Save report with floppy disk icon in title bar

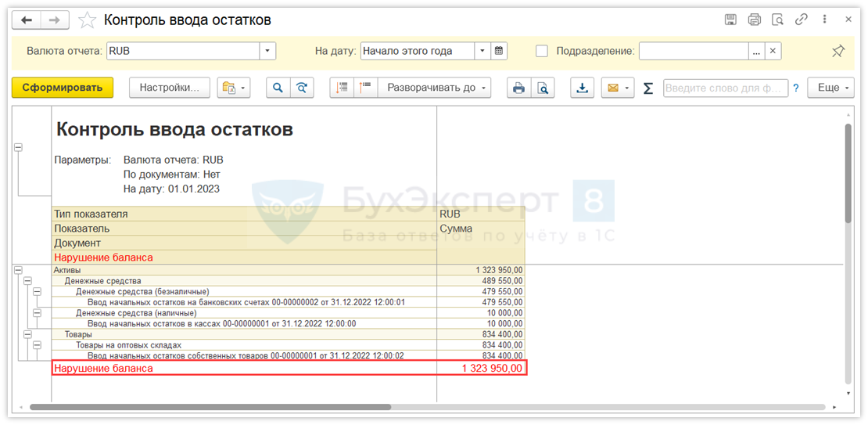click(730, 20)
